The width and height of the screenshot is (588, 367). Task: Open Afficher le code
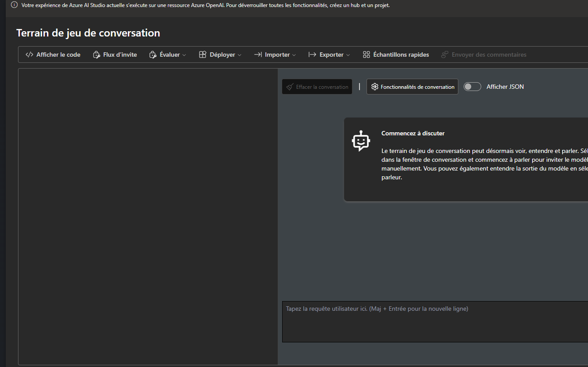click(x=53, y=55)
